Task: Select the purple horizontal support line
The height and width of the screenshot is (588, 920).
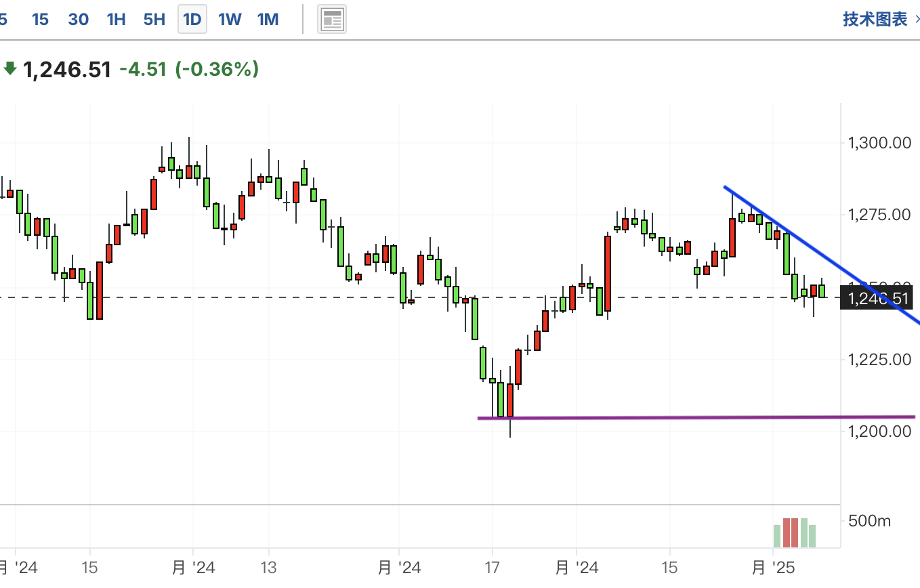Action: [x=696, y=417]
